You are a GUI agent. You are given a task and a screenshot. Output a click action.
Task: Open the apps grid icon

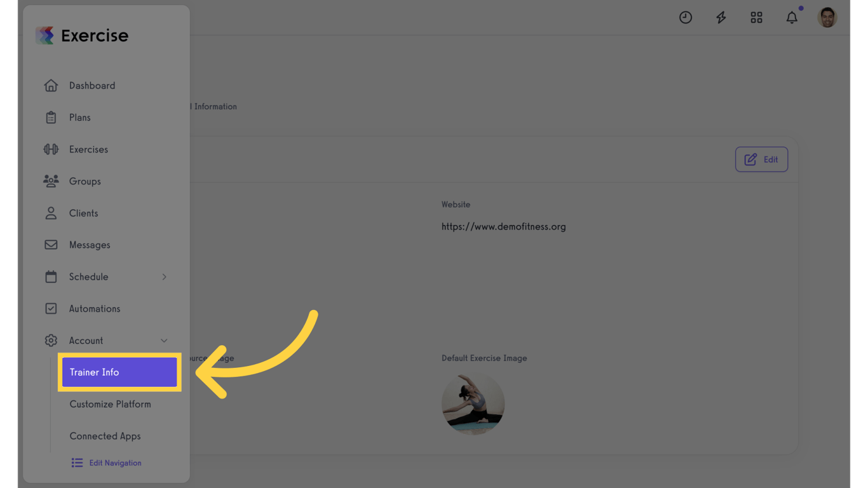(x=756, y=18)
